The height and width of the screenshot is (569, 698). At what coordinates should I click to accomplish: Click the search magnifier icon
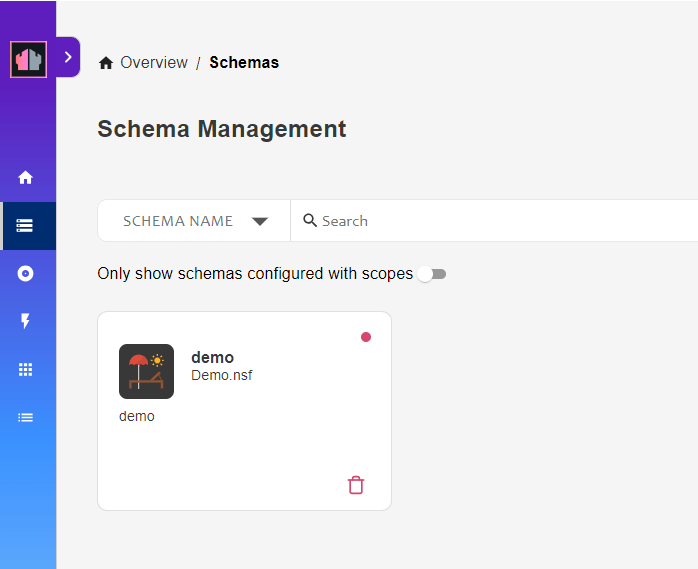pos(310,220)
